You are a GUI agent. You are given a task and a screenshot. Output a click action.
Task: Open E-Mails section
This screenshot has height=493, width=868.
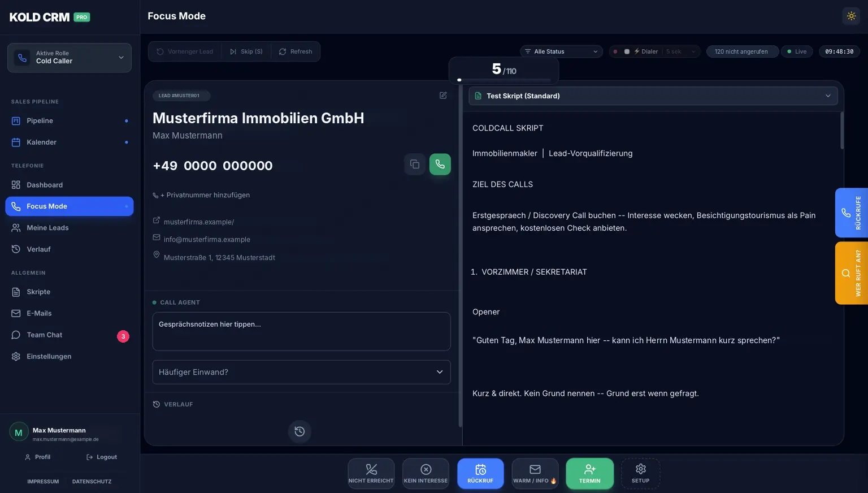pos(70,313)
